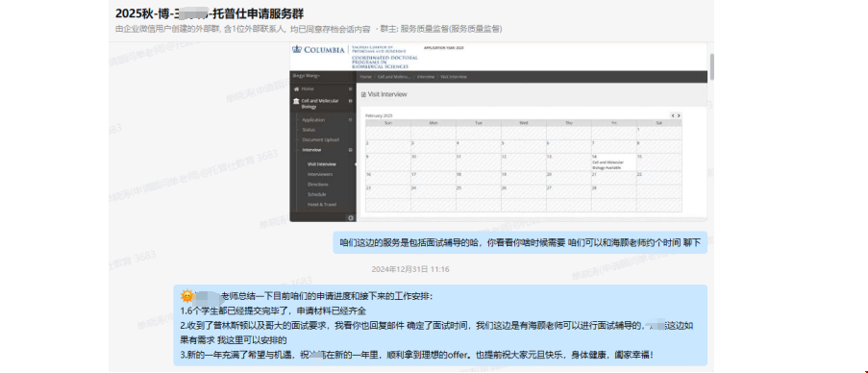
Task: Open Cell and Molecular Biology building icon
Action: [x=297, y=101]
